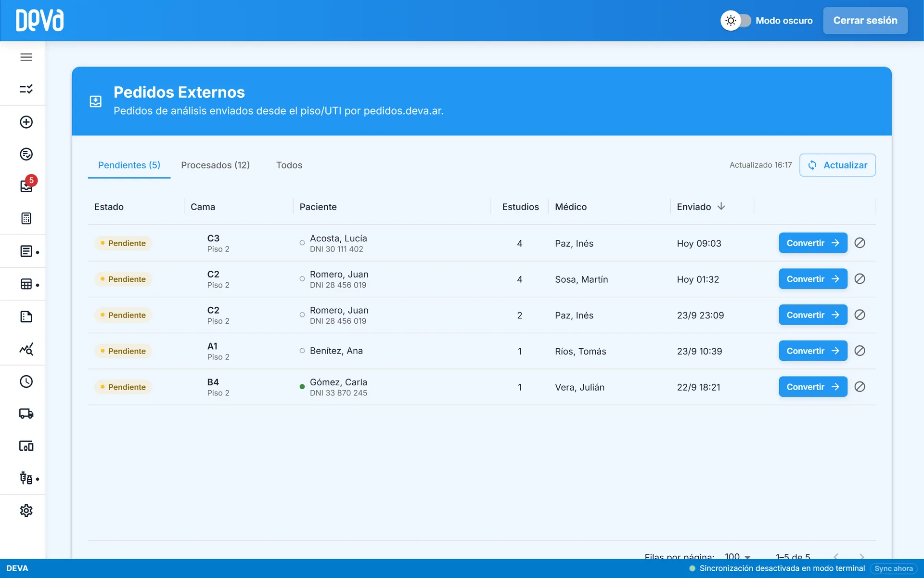The image size is (924, 578).
Task: Click the Estado column header
Action: point(109,207)
